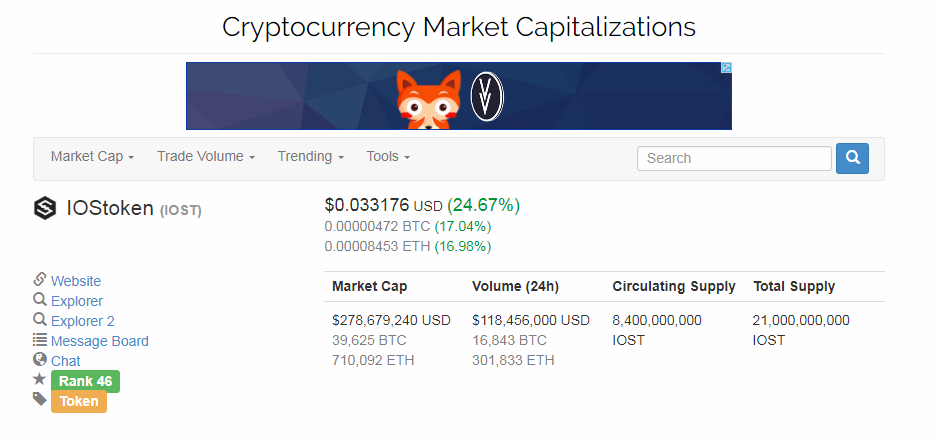Open the Tools dropdown menu
Screen dimensions: 933x444
[x=388, y=157]
